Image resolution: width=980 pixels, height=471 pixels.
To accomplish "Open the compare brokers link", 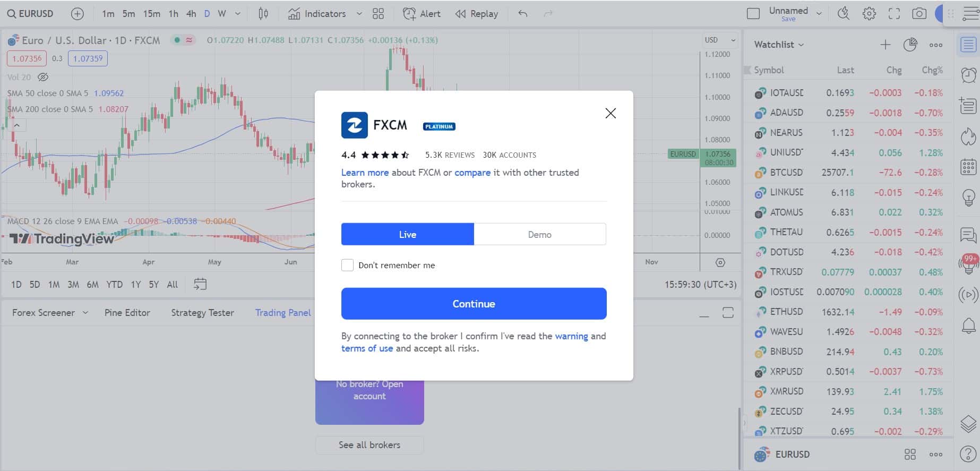I will pos(472,173).
